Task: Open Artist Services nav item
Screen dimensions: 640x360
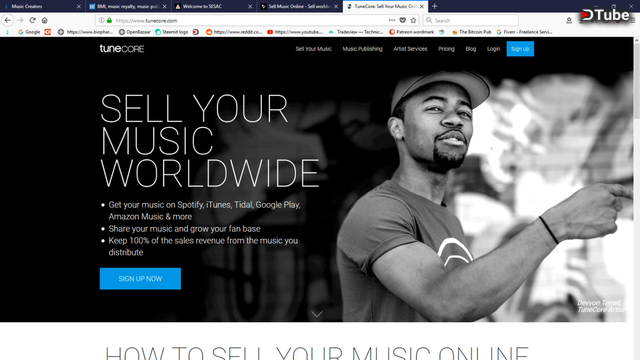Action: click(410, 49)
